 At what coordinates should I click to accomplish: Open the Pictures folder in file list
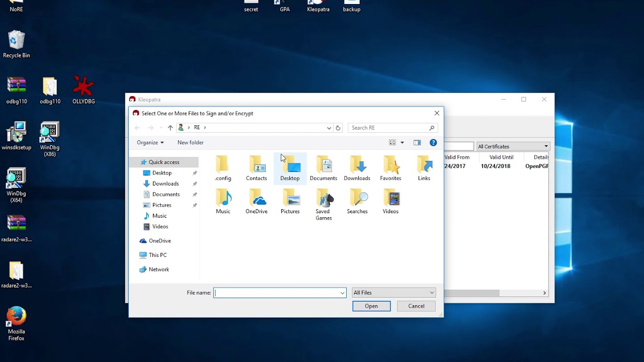(290, 202)
